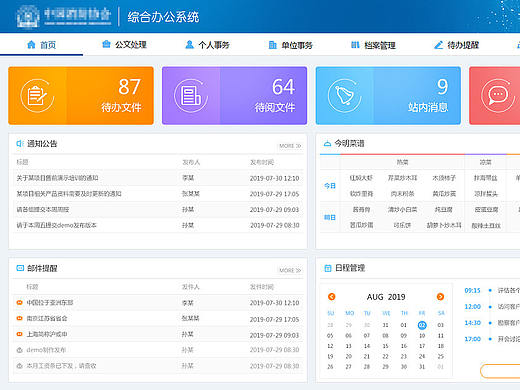This screenshot has width=520, height=390.
Task: Click the mail icon beside 邮件提醒
Action: (x=20, y=268)
